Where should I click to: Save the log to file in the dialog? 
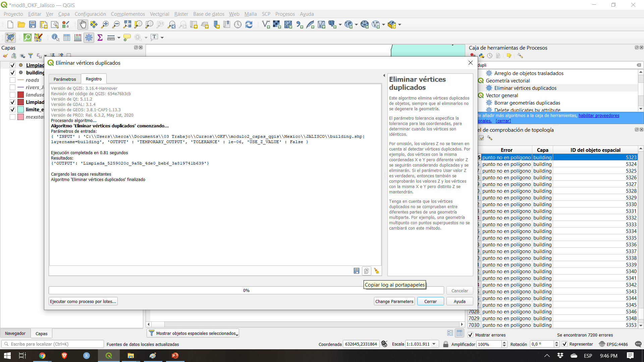[357, 271]
